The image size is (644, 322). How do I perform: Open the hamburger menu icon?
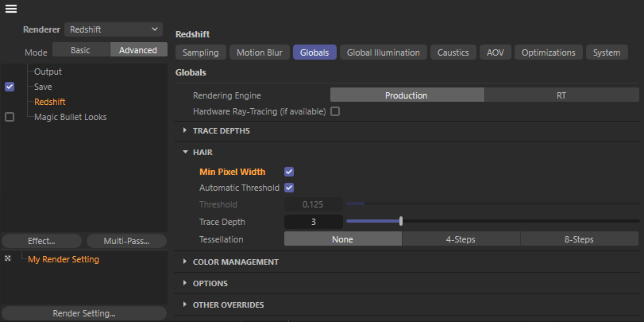click(x=11, y=9)
